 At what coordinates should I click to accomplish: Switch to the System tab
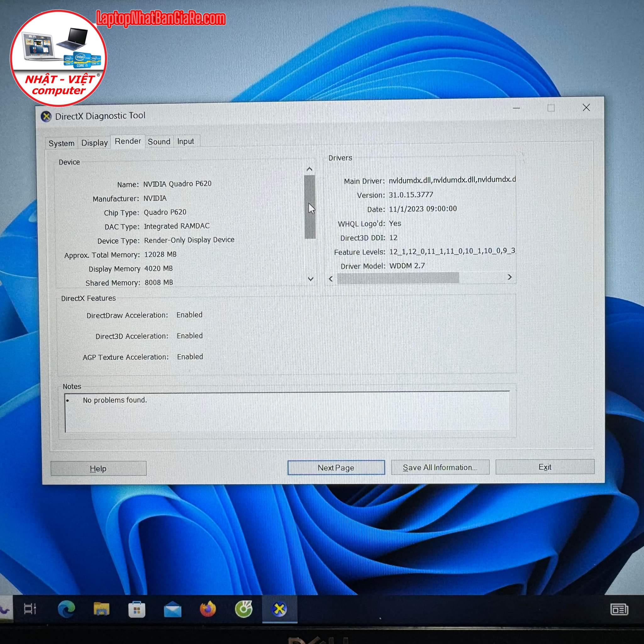(61, 143)
